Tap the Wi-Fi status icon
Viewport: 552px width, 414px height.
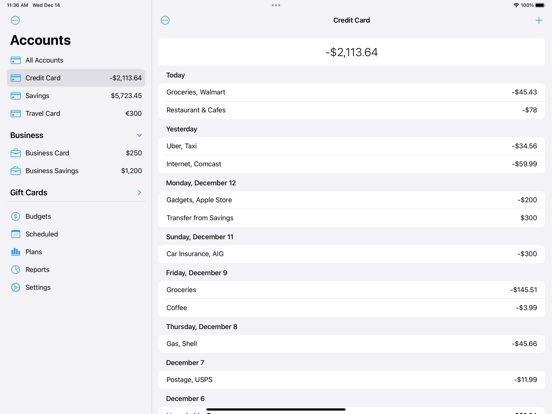coord(516,5)
